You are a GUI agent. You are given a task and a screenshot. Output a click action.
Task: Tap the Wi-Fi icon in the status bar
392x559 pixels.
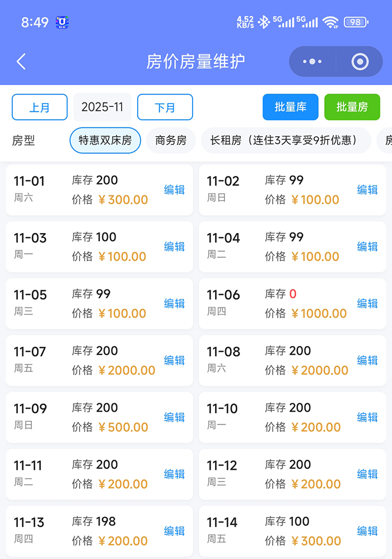point(332,21)
